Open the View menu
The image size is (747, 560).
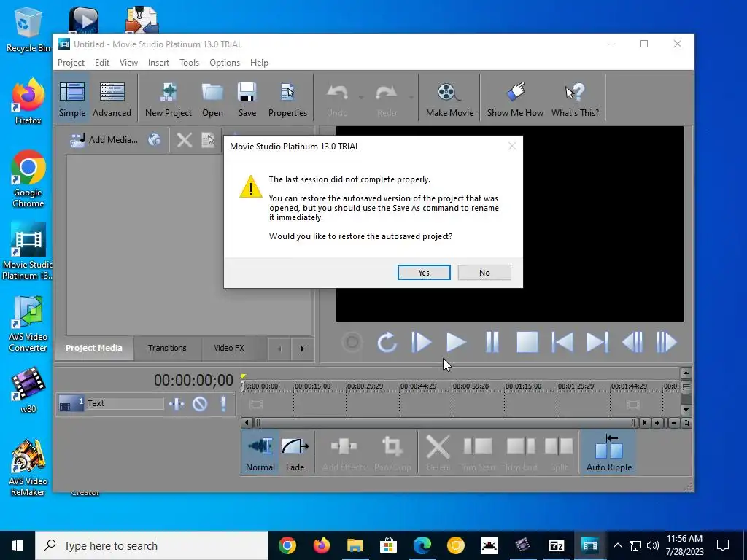click(128, 63)
